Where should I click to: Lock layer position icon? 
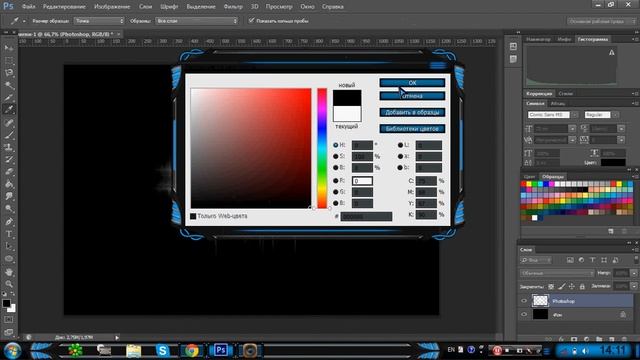(571, 287)
